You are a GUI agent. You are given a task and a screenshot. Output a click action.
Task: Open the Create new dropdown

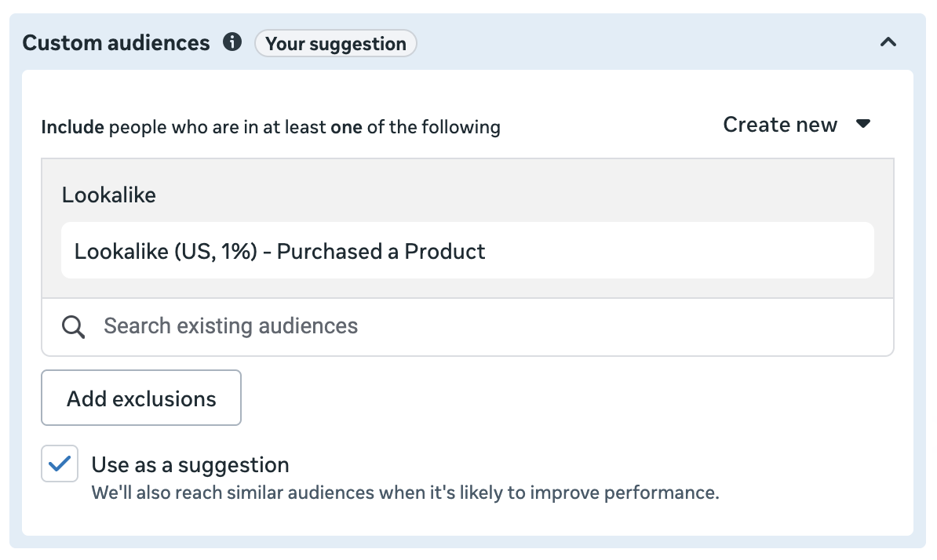tap(797, 125)
